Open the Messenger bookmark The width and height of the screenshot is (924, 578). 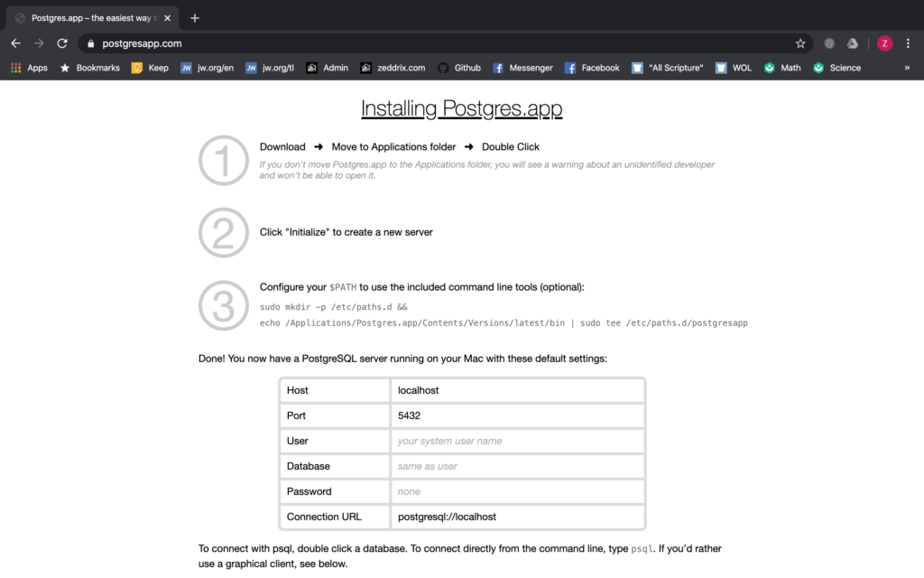(522, 68)
